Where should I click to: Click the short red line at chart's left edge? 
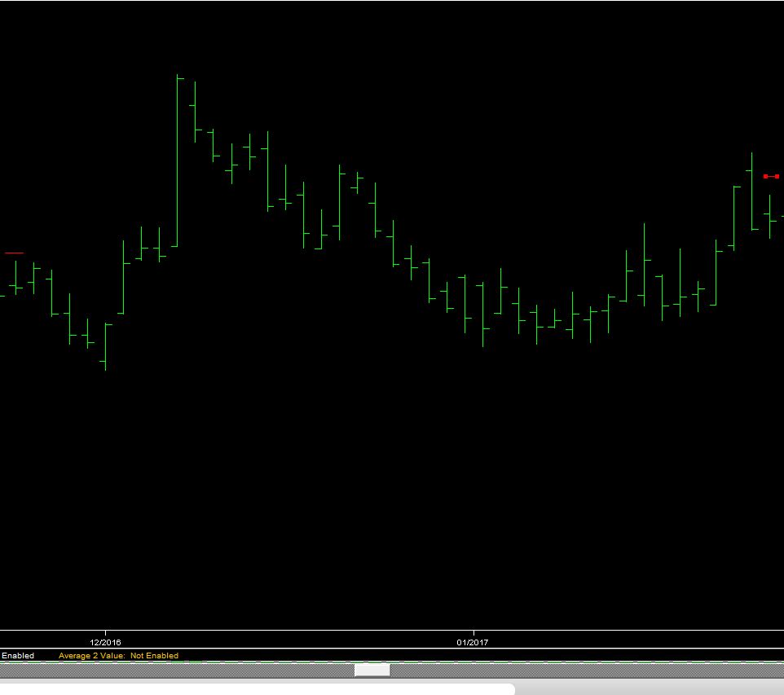(14, 253)
